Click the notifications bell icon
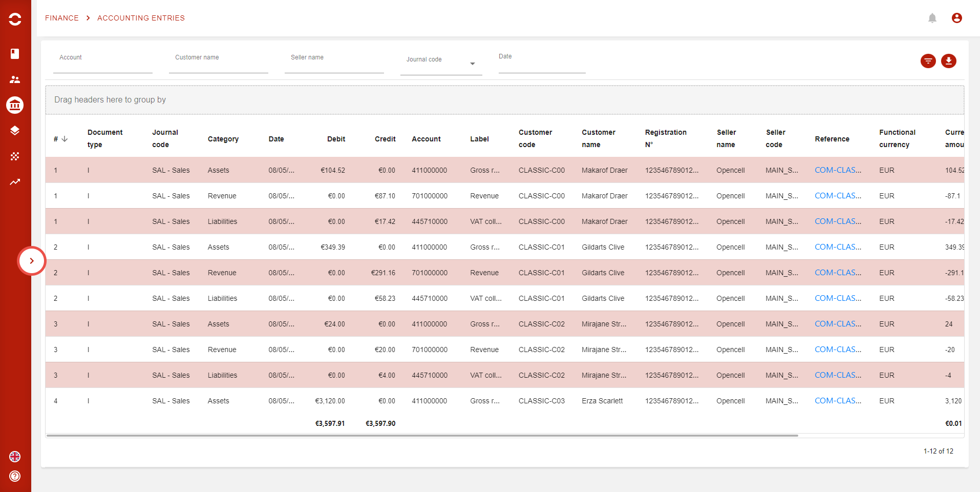 [x=932, y=18]
